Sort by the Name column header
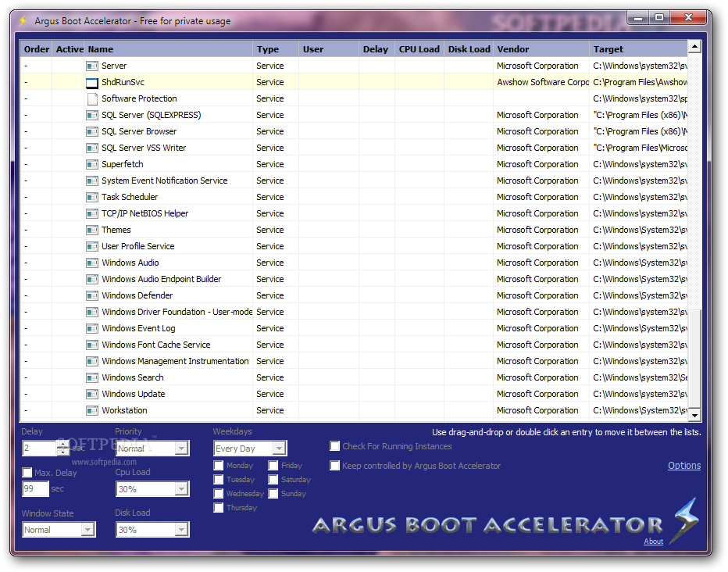The image size is (728, 572). tap(169, 49)
